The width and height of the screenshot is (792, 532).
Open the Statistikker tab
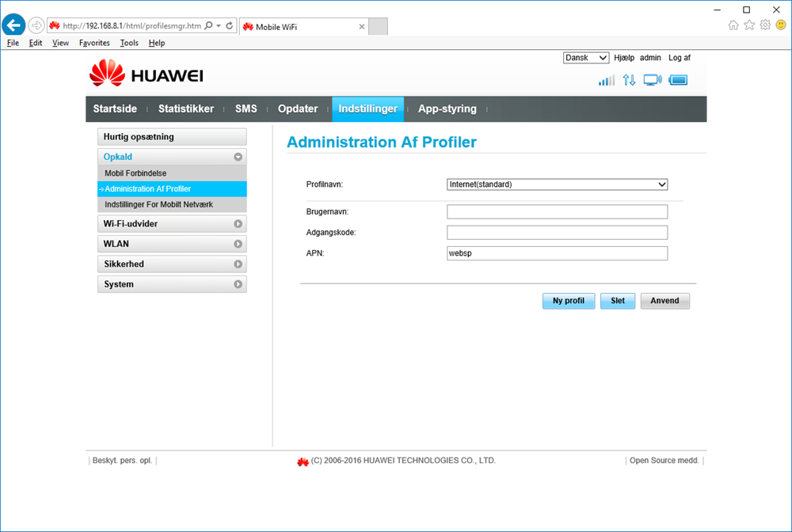click(186, 109)
